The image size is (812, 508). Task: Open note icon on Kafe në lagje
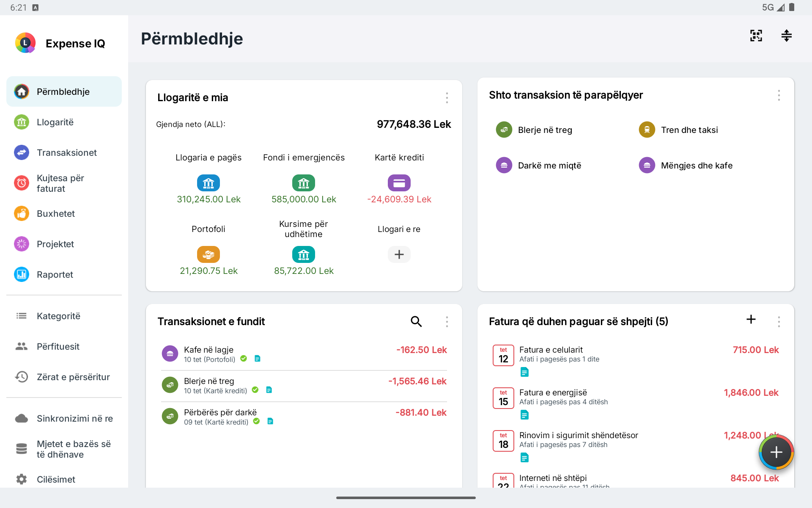(257, 359)
